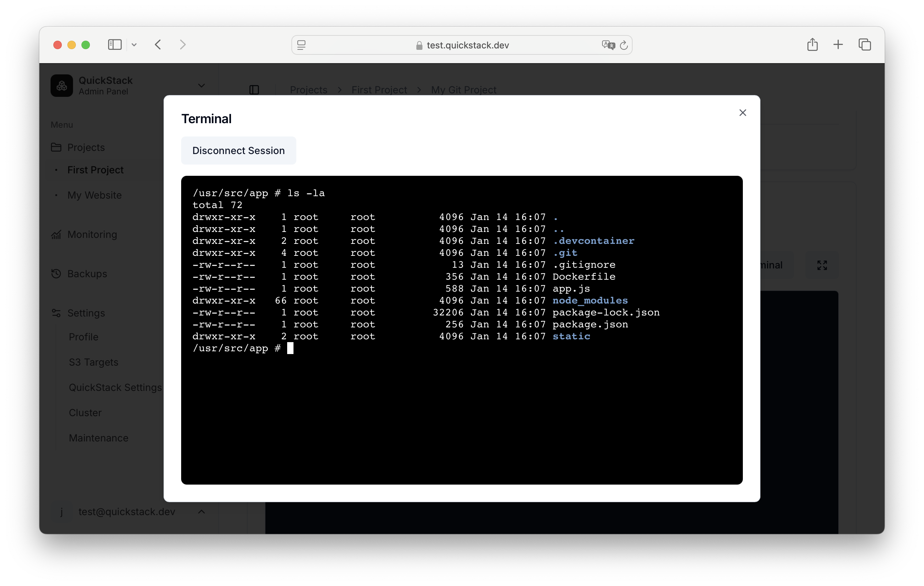Open the Projects section icon
This screenshot has width=924, height=586.
pos(57,147)
